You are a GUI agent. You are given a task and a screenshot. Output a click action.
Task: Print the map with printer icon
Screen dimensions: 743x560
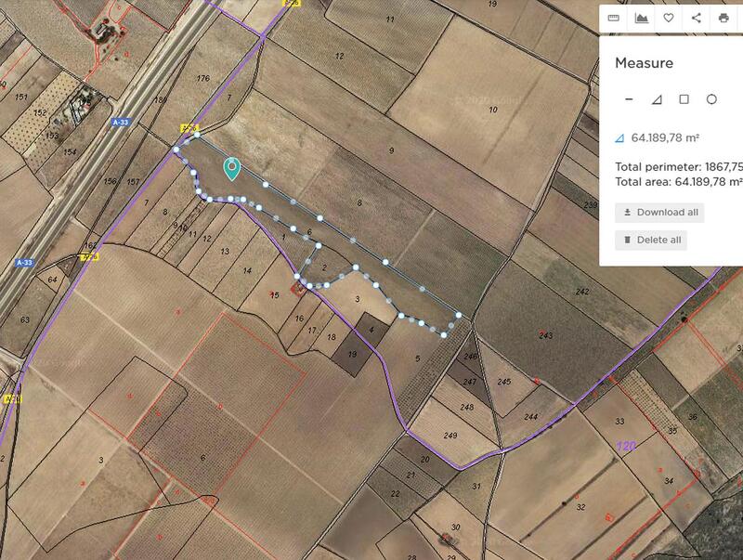723,18
